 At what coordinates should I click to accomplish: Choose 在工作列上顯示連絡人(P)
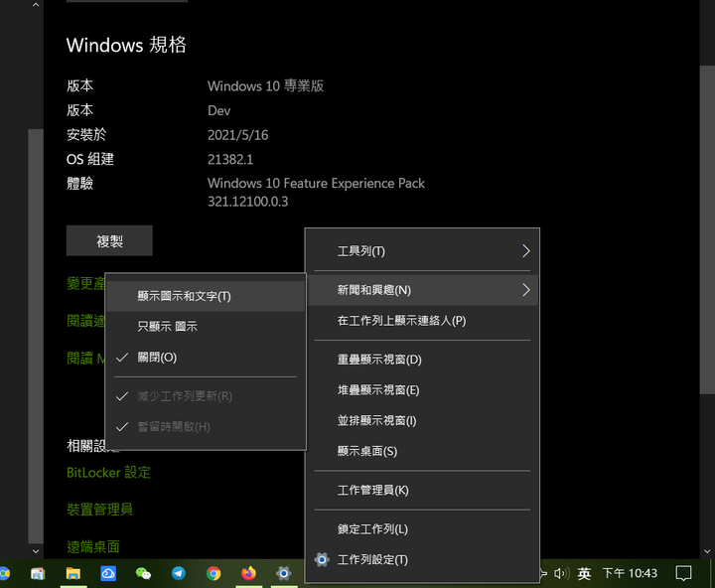pyautogui.click(x=422, y=321)
